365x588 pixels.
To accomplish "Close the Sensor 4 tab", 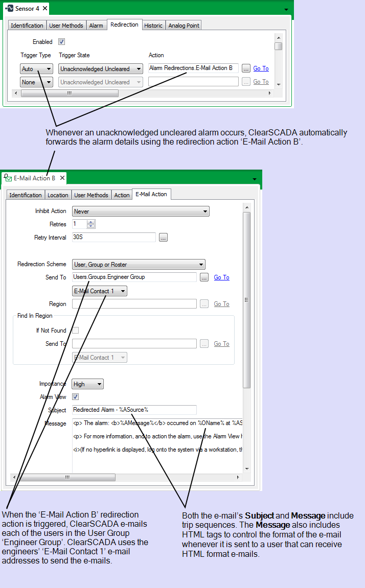I will click(44, 8).
